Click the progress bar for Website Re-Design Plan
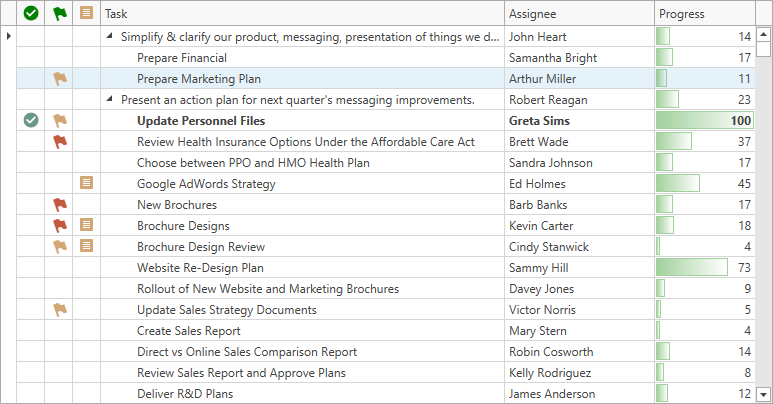 click(x=692, y=267)
